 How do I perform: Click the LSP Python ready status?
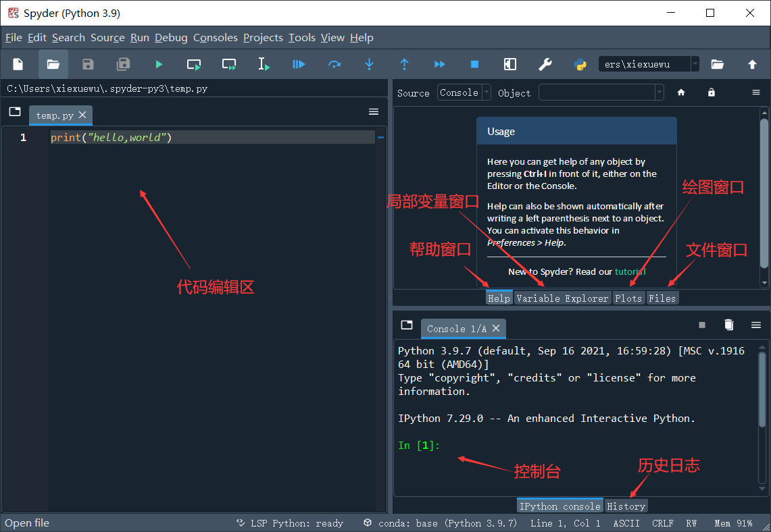290,523
